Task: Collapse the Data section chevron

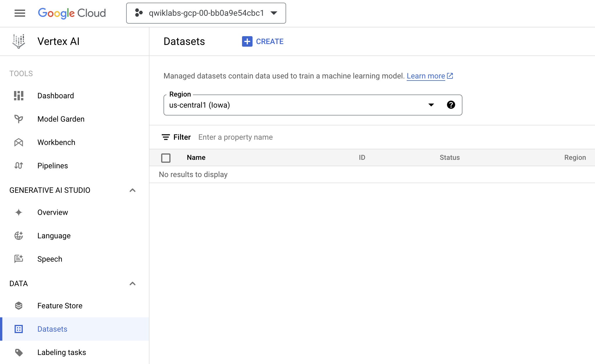Action: tap(133, 283)
